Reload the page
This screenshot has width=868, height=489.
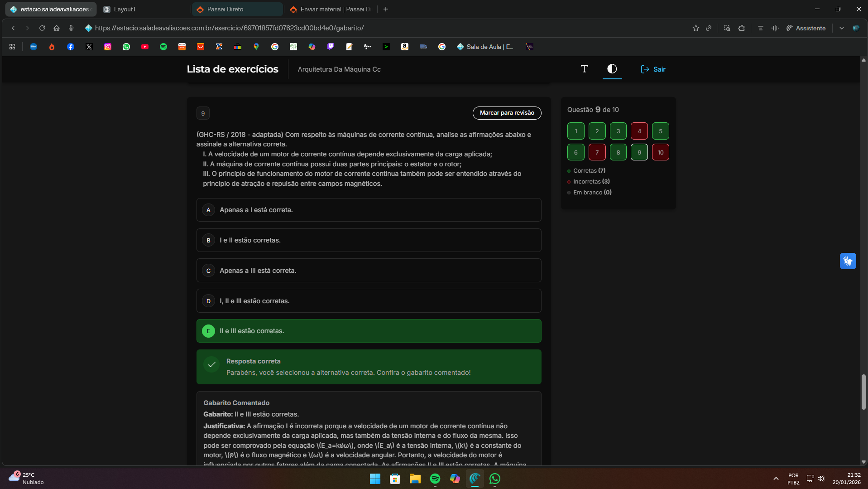click(x=42, y=28)
